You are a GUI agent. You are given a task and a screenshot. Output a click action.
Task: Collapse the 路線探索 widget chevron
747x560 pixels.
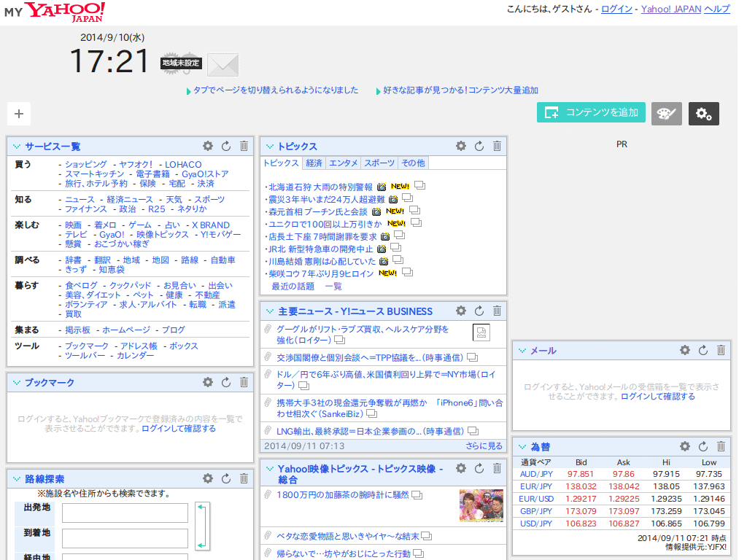[17, 479]
